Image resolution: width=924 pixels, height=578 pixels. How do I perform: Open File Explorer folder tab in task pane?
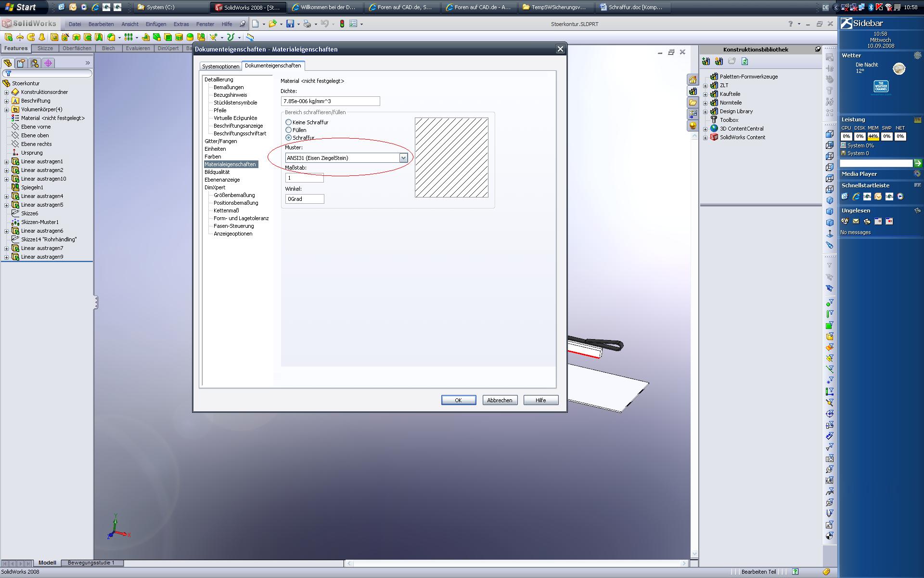pos(693,103)
